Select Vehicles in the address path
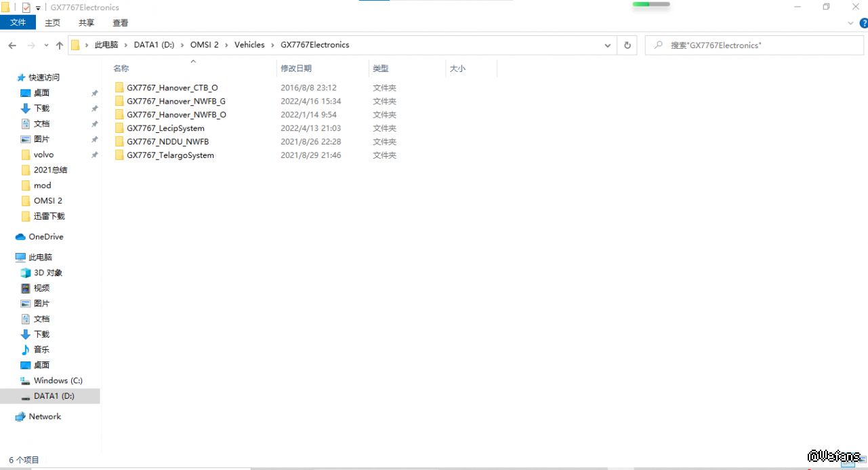Screen dimensions: 868x470 [x=249, y=45]
